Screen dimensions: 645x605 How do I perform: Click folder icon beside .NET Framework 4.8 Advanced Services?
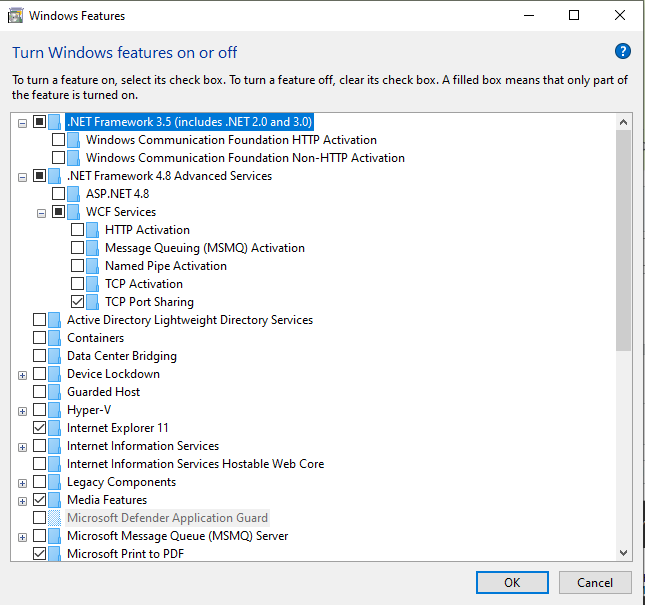[54, 176]
